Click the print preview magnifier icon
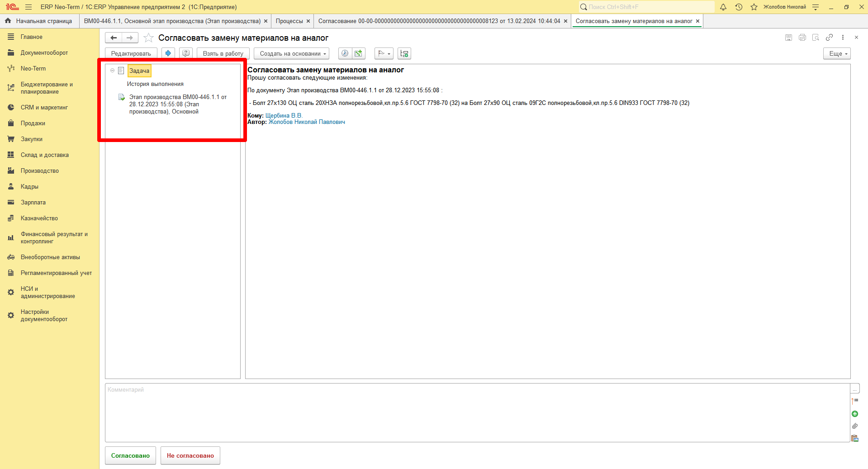 tap(816, 38)
